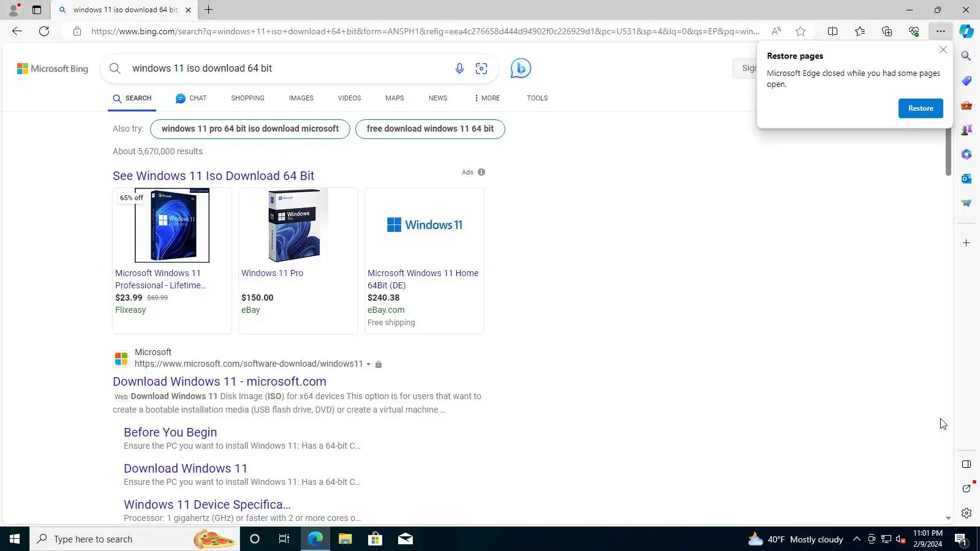Open sidebar Games icon
Image resolution: width=980 pixels, height=551 pixels.
click(x=966, y=130)
